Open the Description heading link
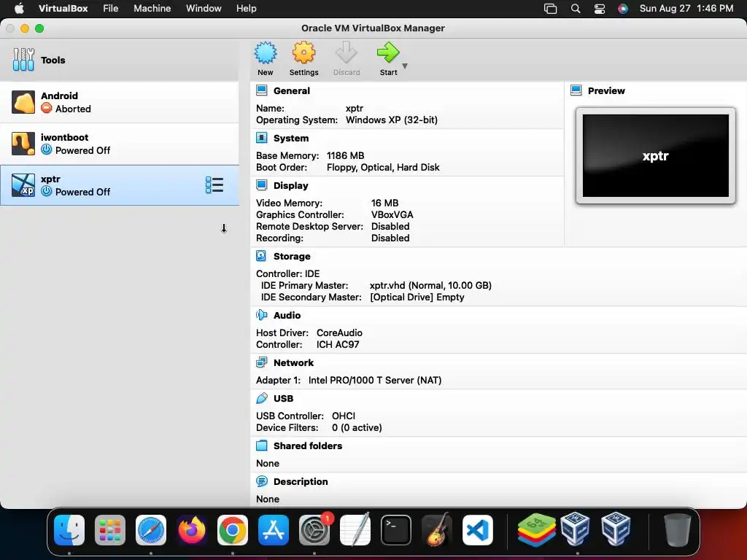Image resolution: width=747 pixels, height=560 pixels. tap(301, 481)
